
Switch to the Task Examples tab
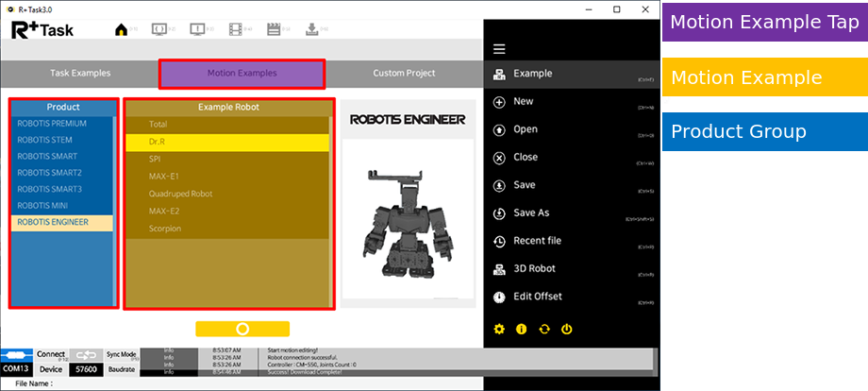click(80, 73)
